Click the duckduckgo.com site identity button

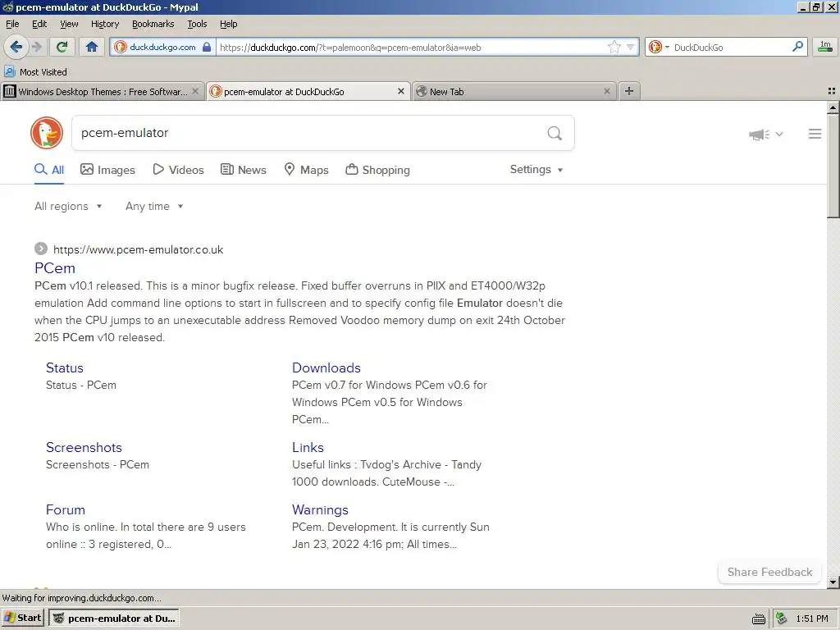coord(163,47)
